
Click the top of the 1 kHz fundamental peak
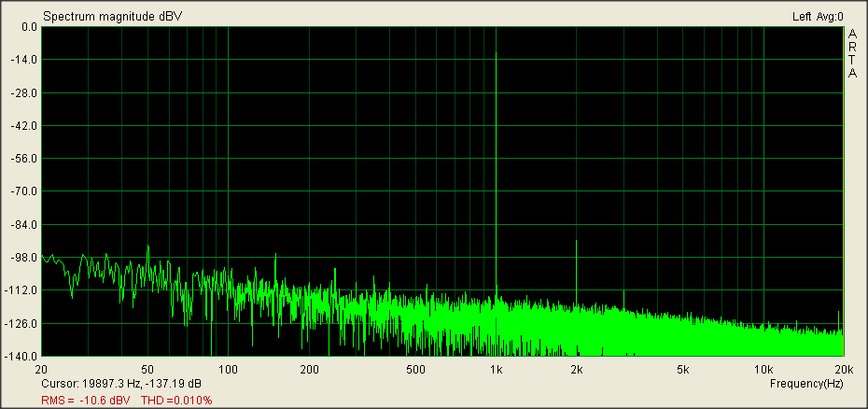496,52
